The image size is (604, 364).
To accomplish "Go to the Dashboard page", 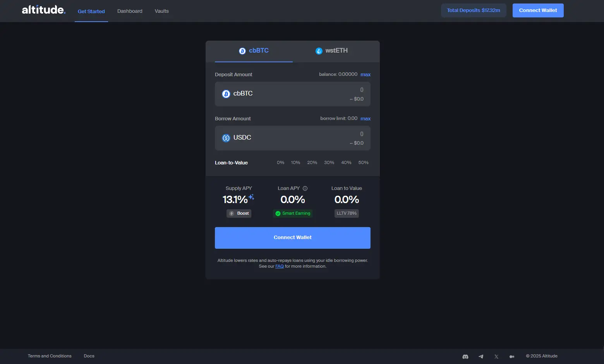I will click(x=130, y=11).
